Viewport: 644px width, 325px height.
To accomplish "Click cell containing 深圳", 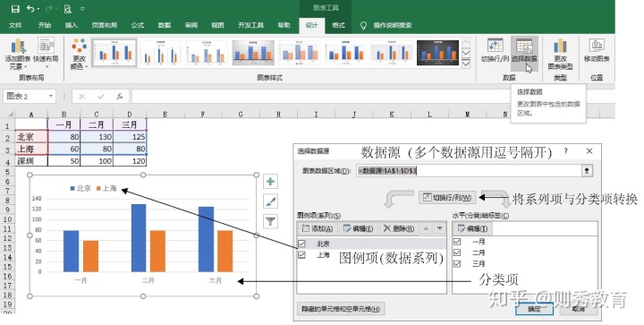I will tap(31, 160).
